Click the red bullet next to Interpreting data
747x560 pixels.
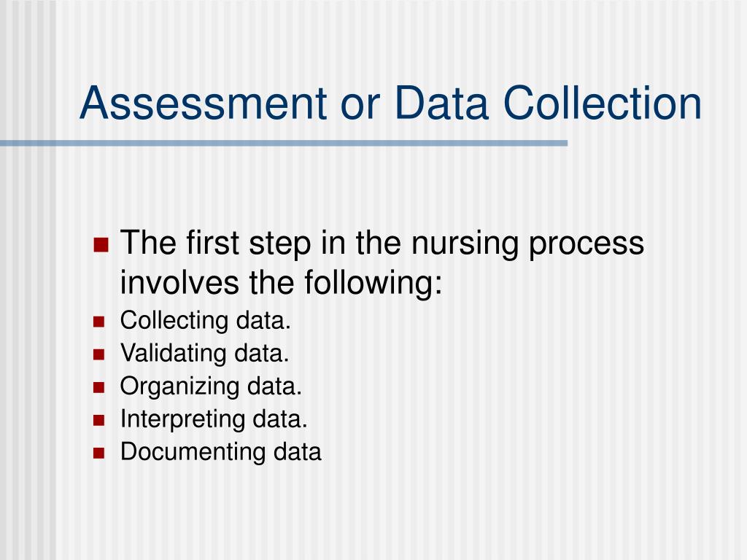pos(98,420)
